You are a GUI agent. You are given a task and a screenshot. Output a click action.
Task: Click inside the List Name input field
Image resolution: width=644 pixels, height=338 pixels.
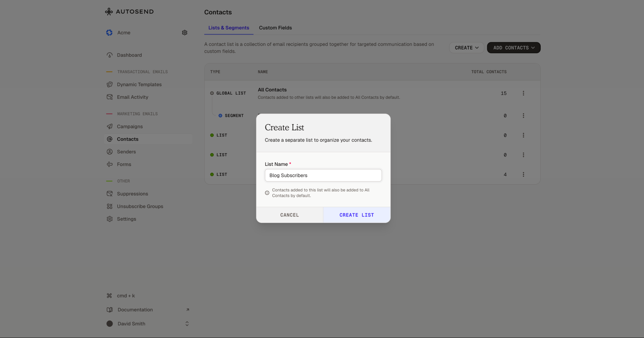click(x=323, y=175)
